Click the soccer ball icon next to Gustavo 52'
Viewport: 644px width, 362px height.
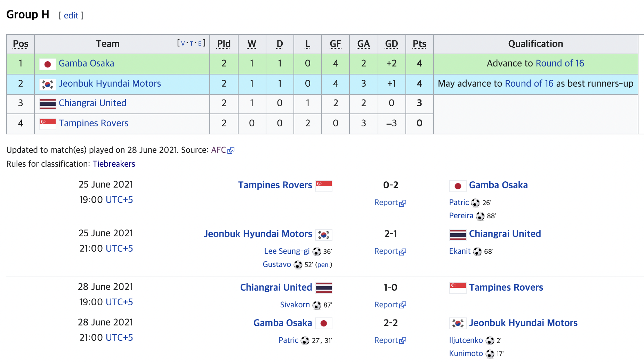coord(298,265)
